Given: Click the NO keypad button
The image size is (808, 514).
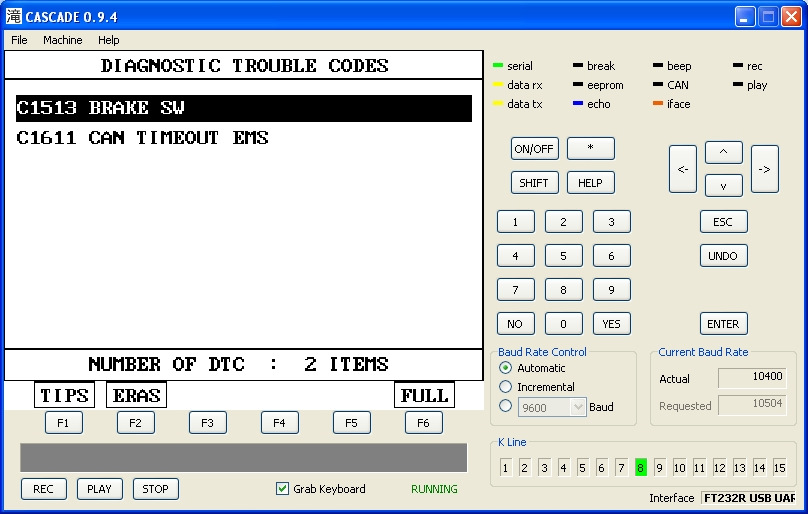Looking at the screenshot, I should pos(516,324).
